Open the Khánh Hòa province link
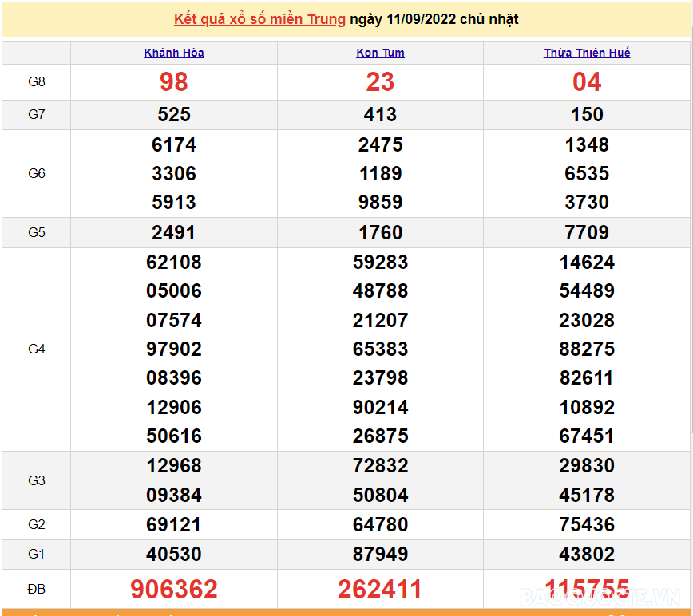The width and height of the screenshot is (693, 616). (x=174, y=53)
